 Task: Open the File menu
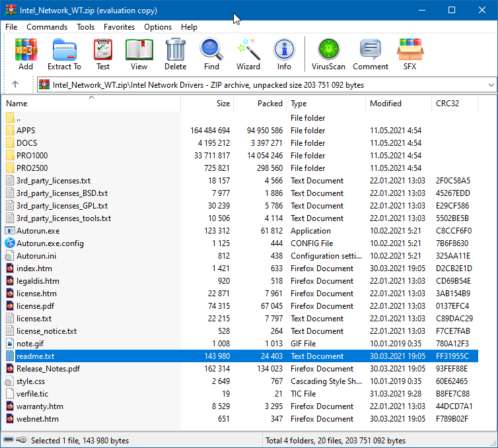coord(11,27)
